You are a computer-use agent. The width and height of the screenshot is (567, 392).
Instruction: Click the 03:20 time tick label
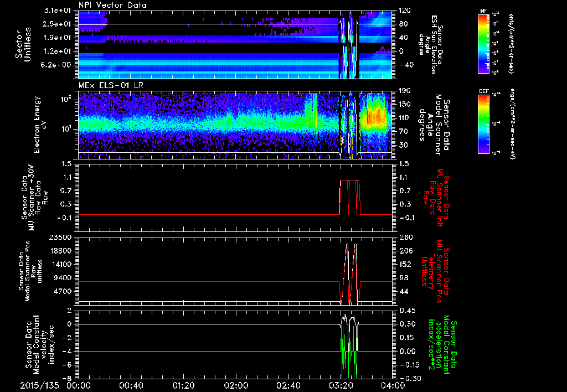[341, 385]
